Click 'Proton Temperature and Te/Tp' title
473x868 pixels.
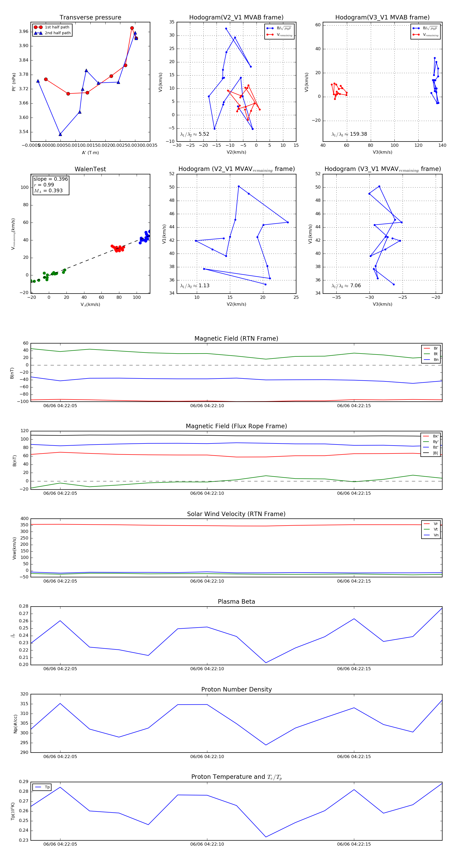click(236, 777)
